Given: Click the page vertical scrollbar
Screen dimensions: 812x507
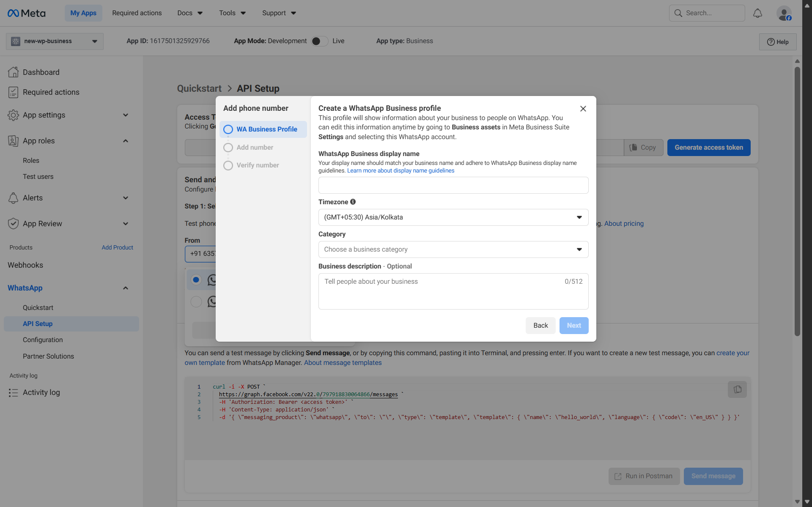Looking at the screenshot, I should point(797,201).
